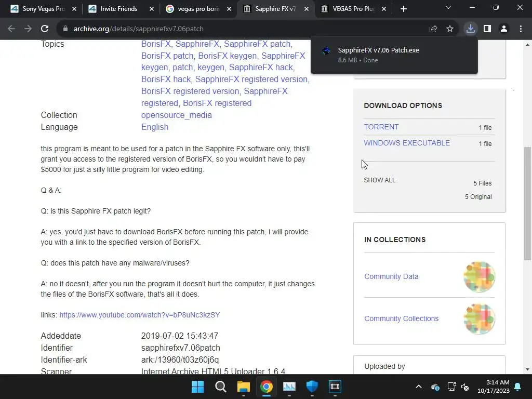This screenshot has height=399, width=532.
Task: Open Windows Security shield taskbar icon
Action: [312, 387]
